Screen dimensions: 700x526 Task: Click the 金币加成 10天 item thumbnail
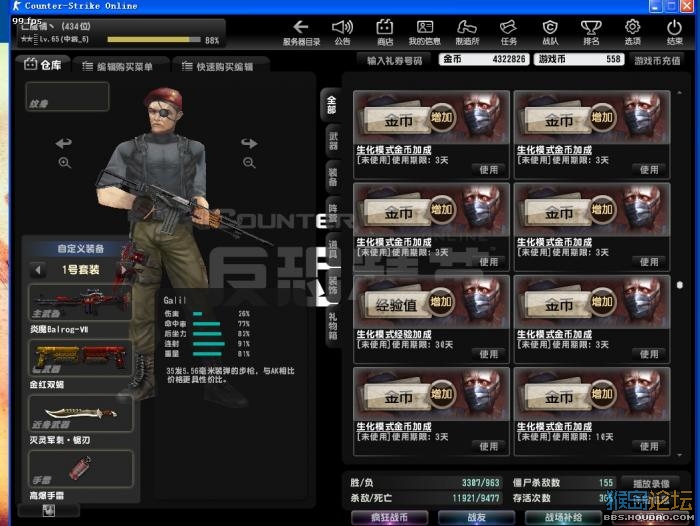(592, 394)
